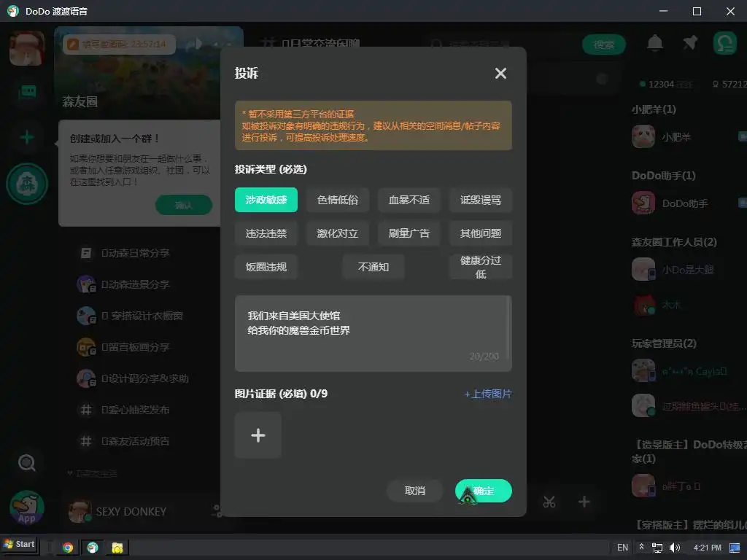Choose the 健康分过低 complaint option
The width and height of the screenshot is (747, 560).
pos(480,267)
